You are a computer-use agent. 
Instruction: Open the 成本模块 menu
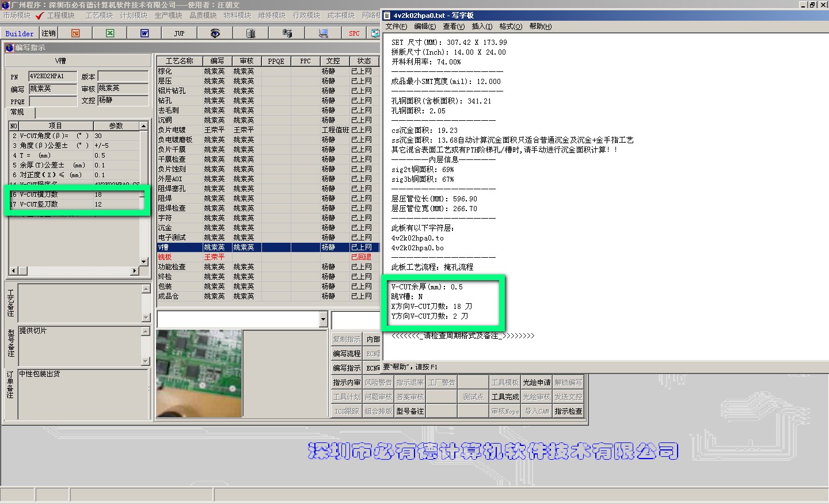tap(341, 16)
